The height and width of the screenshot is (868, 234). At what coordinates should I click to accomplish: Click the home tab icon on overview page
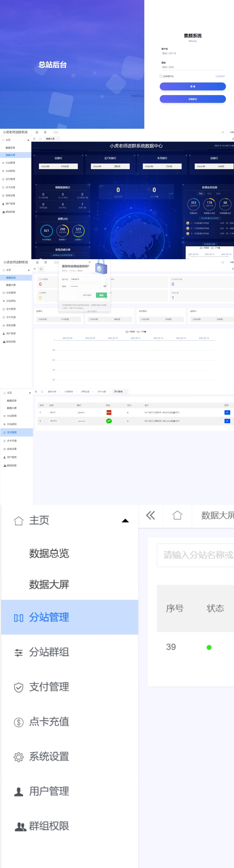point(41,269)
